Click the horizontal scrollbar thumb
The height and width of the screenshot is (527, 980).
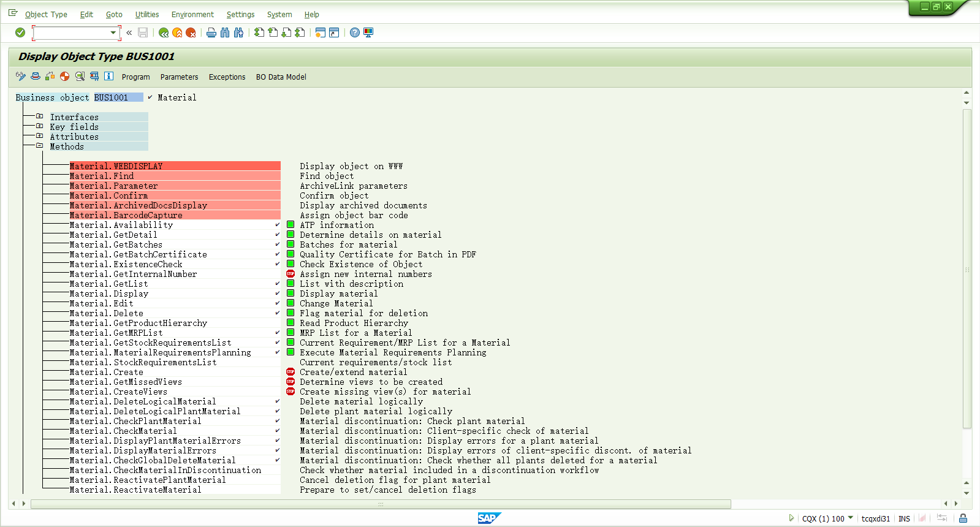381,504
